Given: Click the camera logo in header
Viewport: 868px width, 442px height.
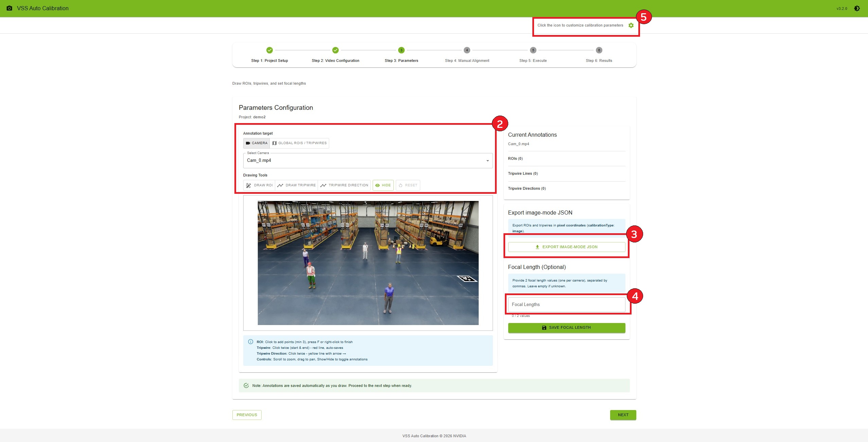Looking at the screenshot, I should tap(10, 8).
